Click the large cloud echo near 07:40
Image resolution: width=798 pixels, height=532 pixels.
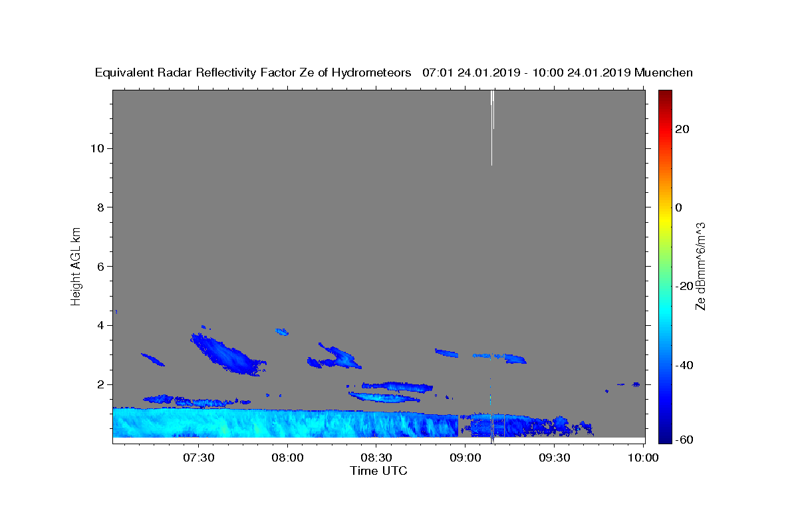226,354
